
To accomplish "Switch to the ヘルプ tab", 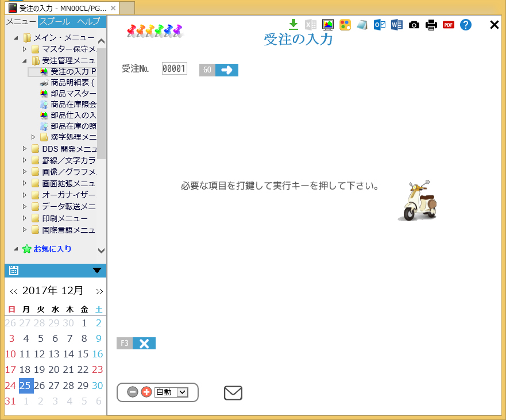I will click(x=88, y=22).
